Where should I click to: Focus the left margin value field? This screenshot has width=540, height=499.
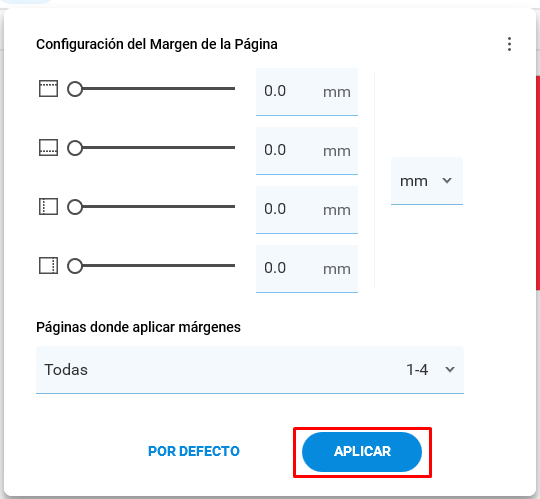[307, 209]
